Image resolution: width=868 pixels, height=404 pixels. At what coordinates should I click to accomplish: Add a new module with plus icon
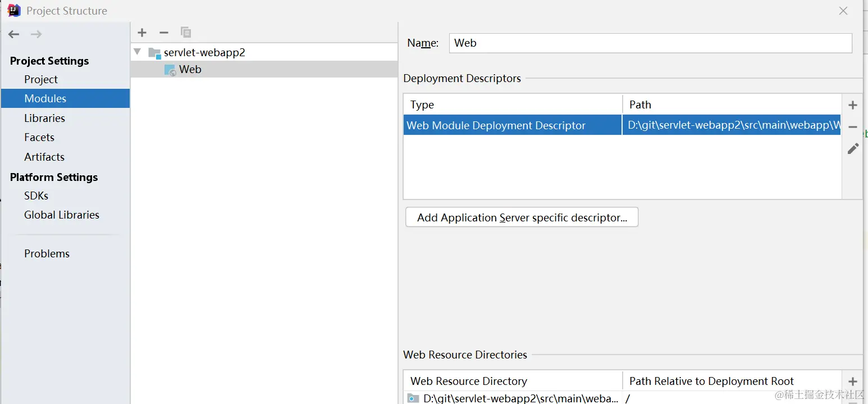tap(142, 33)
